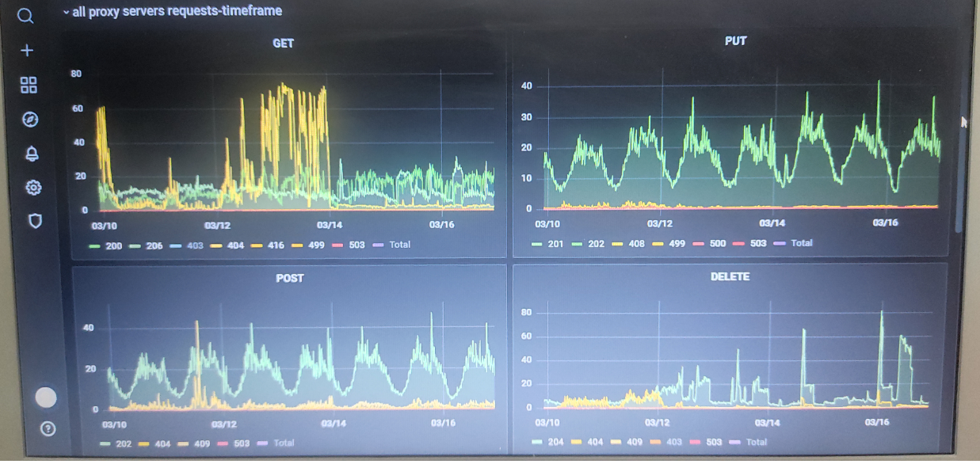The image size is (980, 464).
Task: Open the PUT panel title menu
Action: (x=735, y=40)
